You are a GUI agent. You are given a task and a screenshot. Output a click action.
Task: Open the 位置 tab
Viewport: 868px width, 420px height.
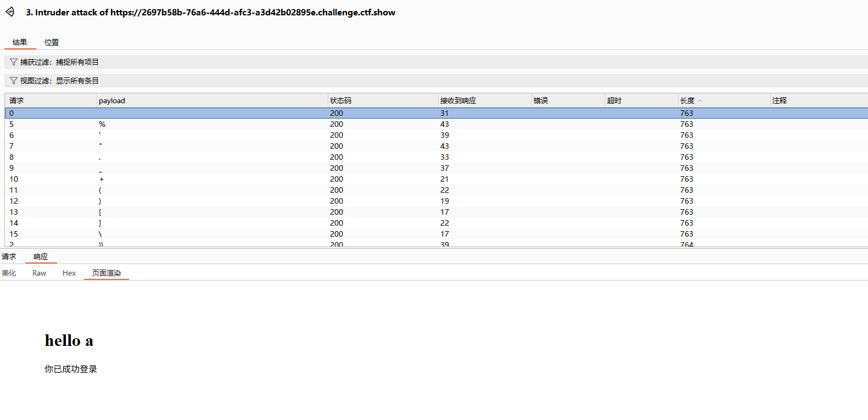pyautogui.click(x=52, y=42)
